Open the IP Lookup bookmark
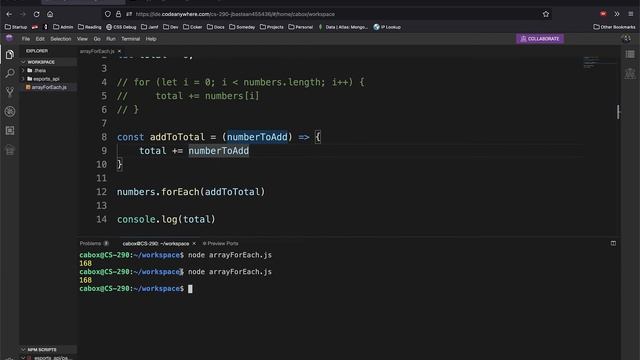 [387, 27]
